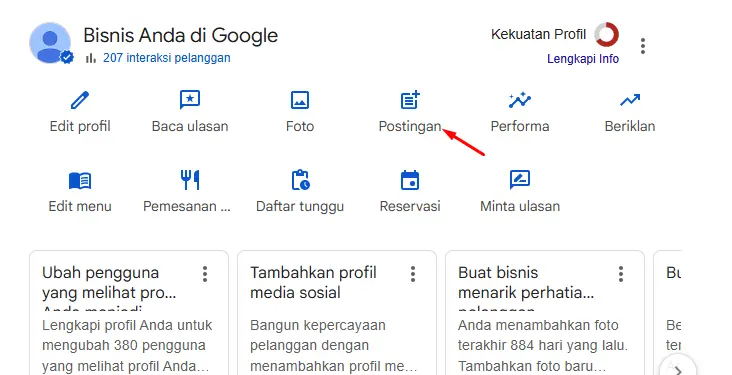This screenshot has width=732, height=375.
Task: Click the Daftar tunggu label
Action: coord(300,207)
